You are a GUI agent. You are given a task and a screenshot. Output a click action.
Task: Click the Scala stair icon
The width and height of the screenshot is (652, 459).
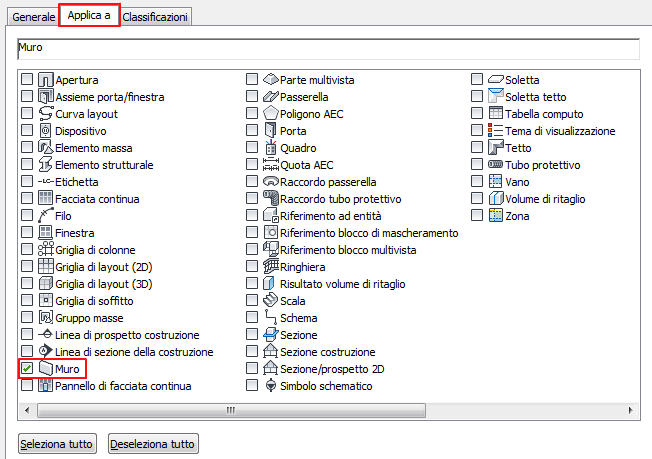[269, 300]
